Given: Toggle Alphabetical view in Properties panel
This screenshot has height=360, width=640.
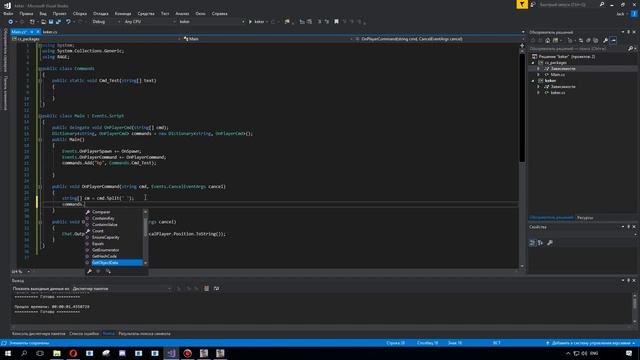Looking at the screenshot, I should (x=540, y=243).
